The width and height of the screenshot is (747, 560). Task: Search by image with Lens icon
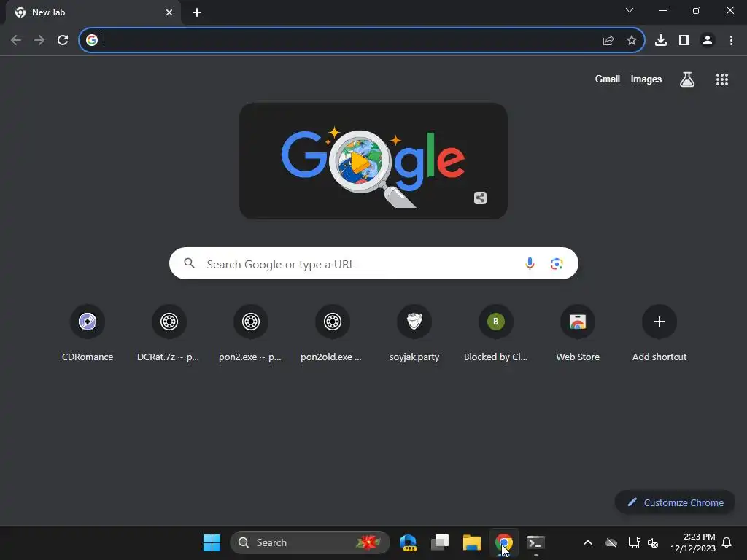(x=557, y=263)
